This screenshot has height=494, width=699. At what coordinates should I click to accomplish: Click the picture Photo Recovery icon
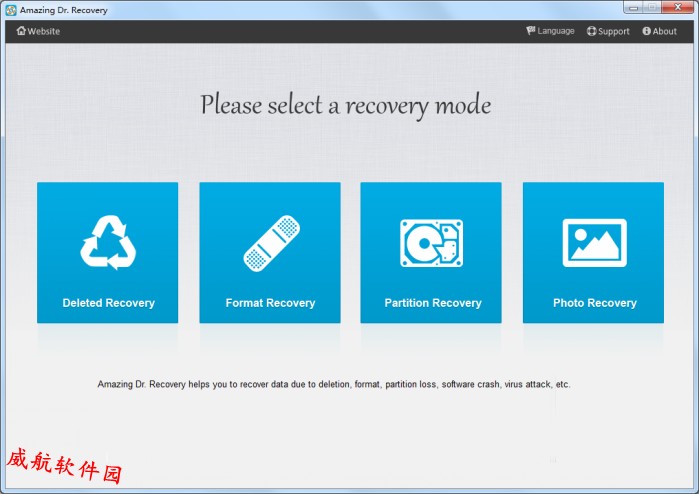click(x=594, y=243)
